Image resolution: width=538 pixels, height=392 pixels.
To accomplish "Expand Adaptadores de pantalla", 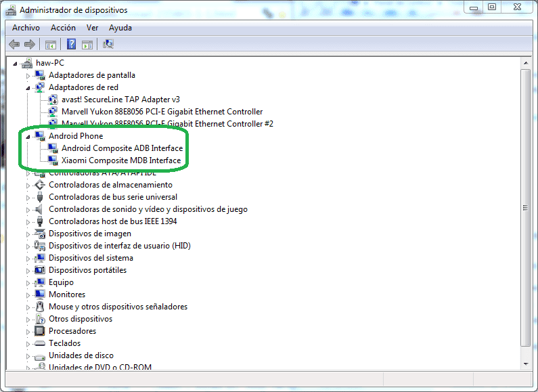I will tap(28, 76).
